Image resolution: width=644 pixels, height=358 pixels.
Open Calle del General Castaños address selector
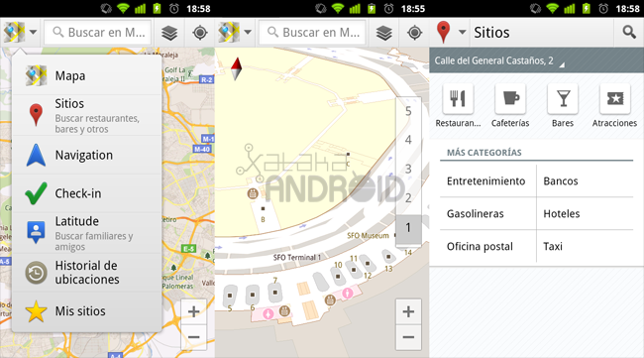[536, 60]
